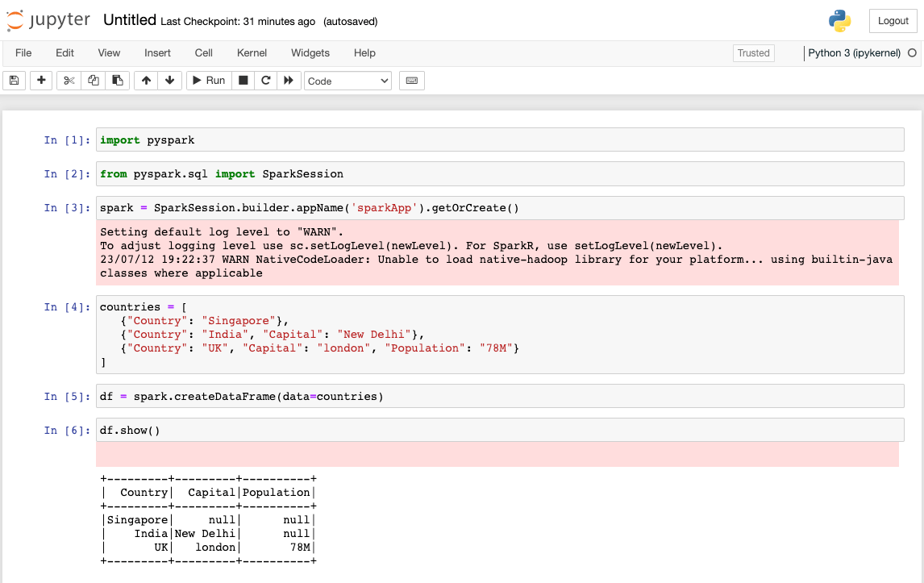Open the Widgets menu
Image resolution: width=924 pixels, height=583 pixels.
(x=310, y=53)
